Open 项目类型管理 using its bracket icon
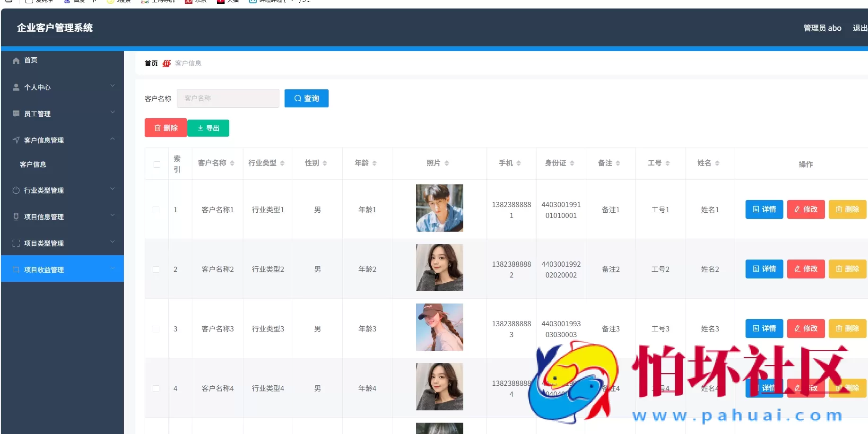The width and height of the screenshot is (868, 434). click(16, 243)
